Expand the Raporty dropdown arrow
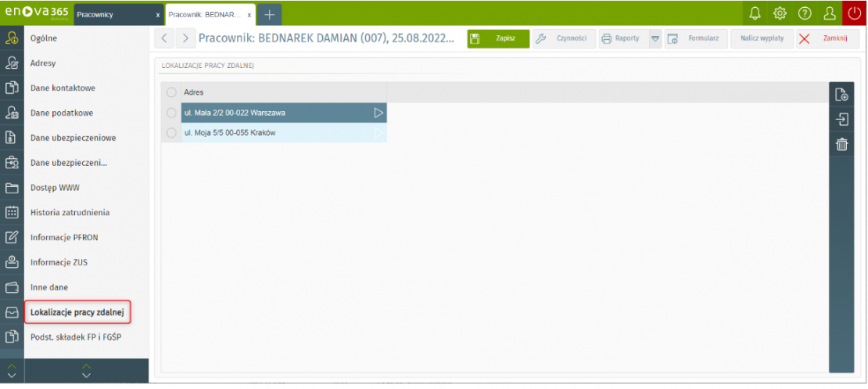Viewport: 868px width, 389px height. (655, 39)
